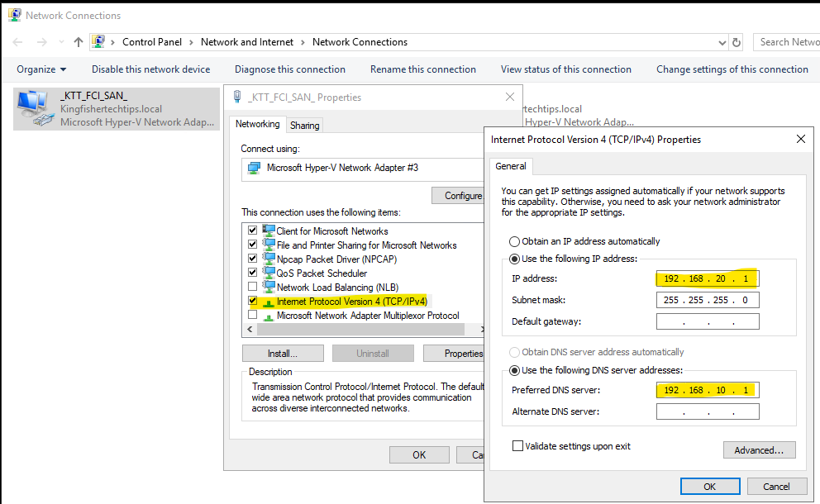Select the Network Load Balancing icon
Viewport: 820px width, 504px height.
[269, 287]
